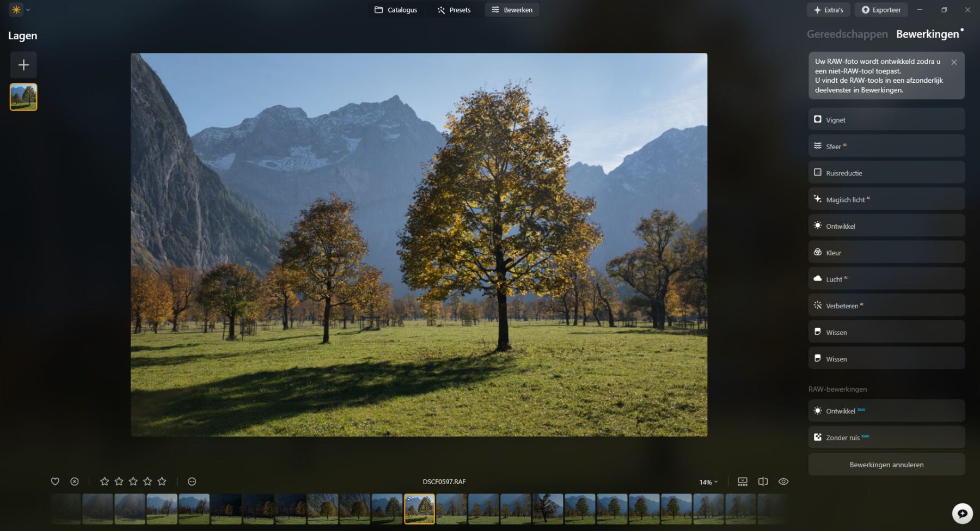Screen dimensions: 980x531
Task: Expand the Vignet edit panel
Action: tap(886, 120)
